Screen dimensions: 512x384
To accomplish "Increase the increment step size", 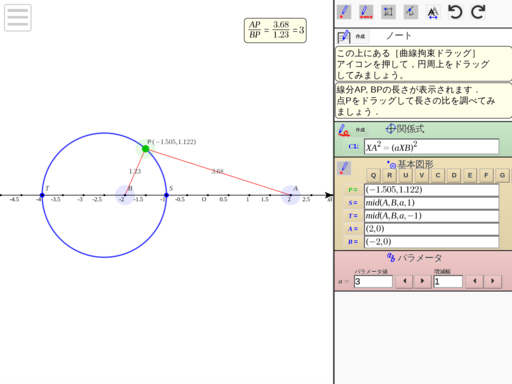I will [492, 281].
